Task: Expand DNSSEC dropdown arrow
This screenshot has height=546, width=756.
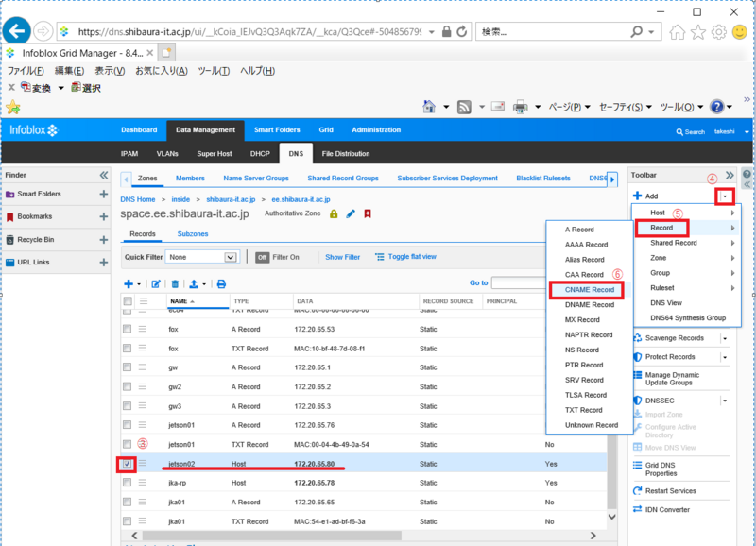Action: tap(725, 401)
